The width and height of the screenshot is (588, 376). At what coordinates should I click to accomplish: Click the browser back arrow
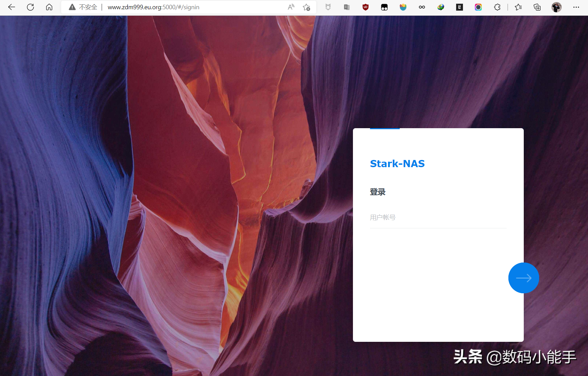12,7
